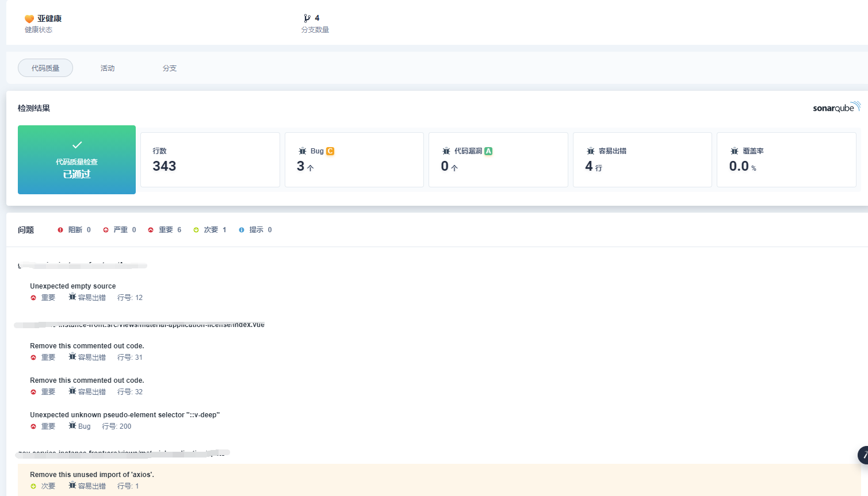The height and width of the screenshot is (496, 868).
Task: Filter issues by 提示 severity
Action: [255, 230]
